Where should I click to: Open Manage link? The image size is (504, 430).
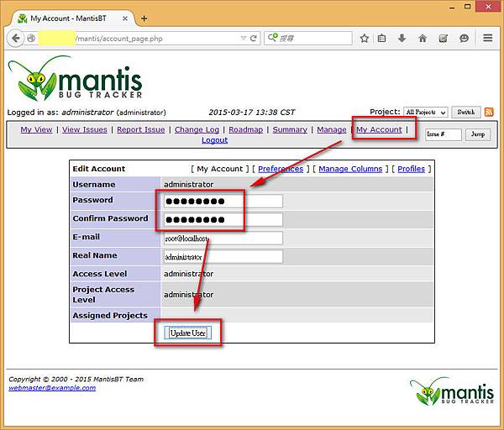pos(332,129)
